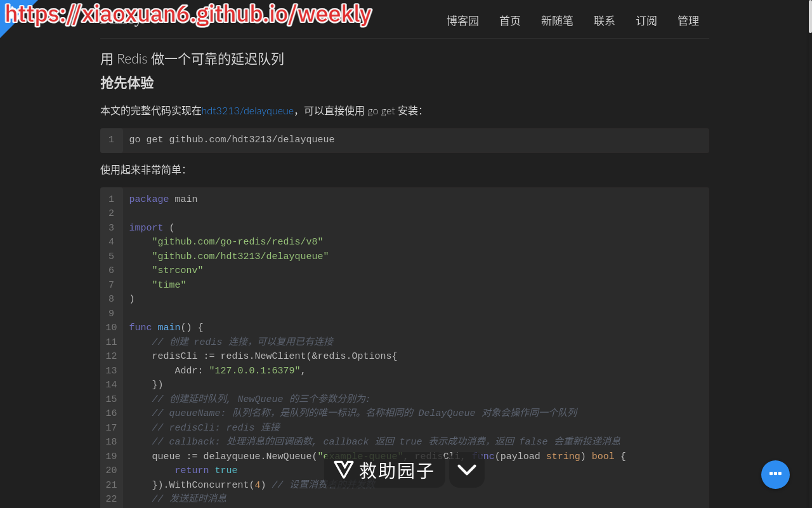The width and height of the screenshot is (812, 508).
Task: Click the go get github.com/hdt3213/delayqueue code line
Action: click(232, 140)
